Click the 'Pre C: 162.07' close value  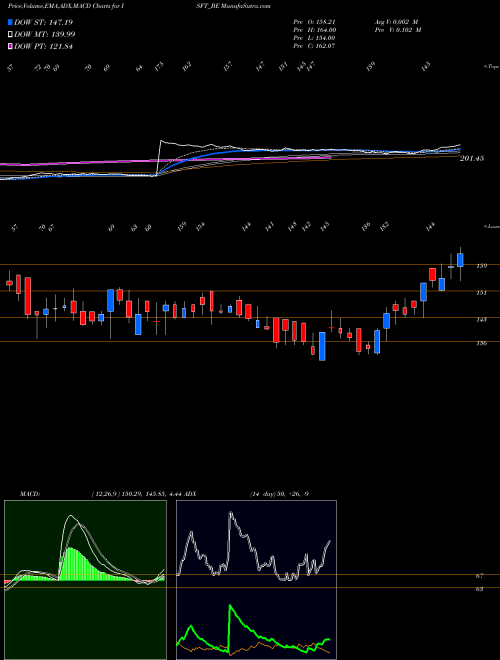pos(314,46)
